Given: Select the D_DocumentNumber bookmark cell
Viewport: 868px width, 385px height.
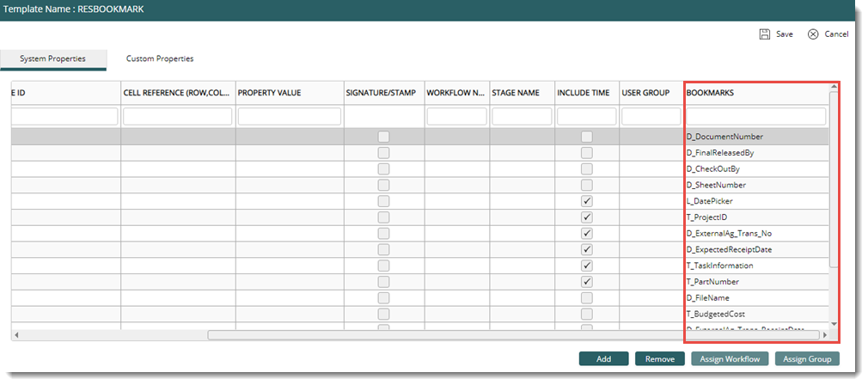Looking at the screenshot, I should pos(756,137).
